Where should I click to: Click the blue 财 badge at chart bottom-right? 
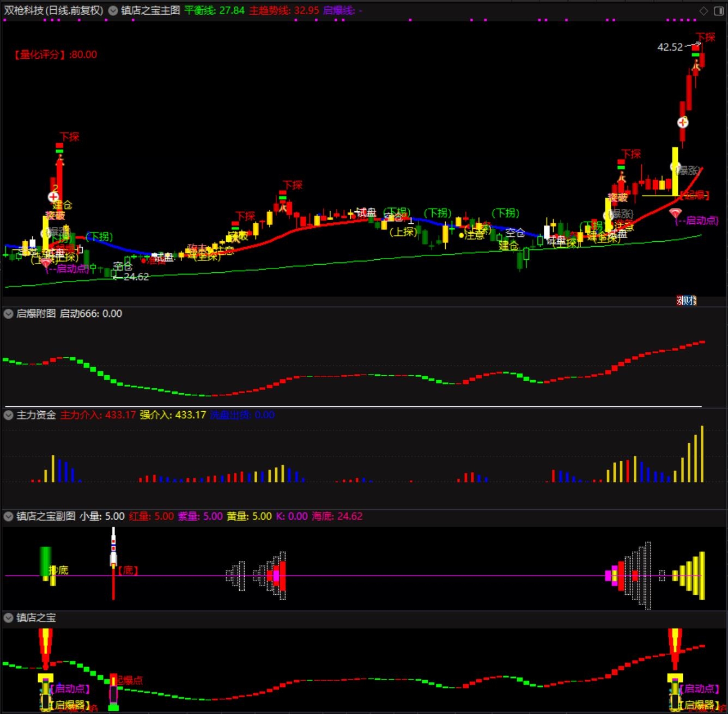tap(687, 300)
